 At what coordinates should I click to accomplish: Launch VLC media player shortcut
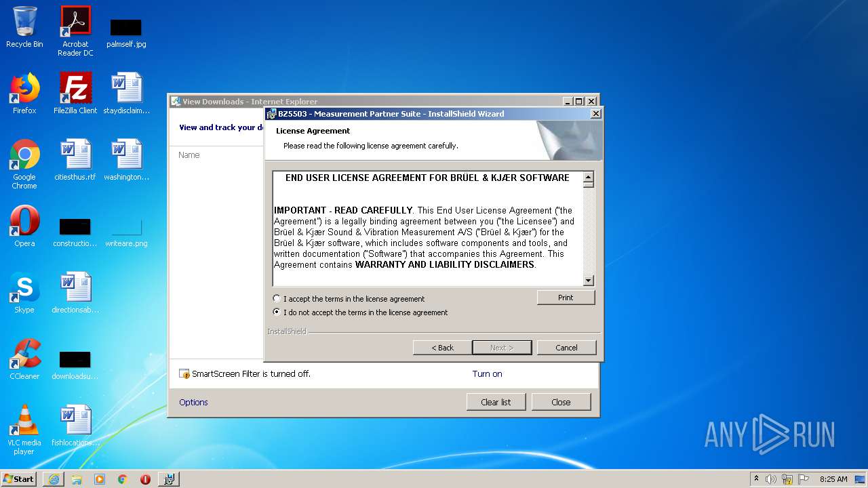tap(24, 430)
